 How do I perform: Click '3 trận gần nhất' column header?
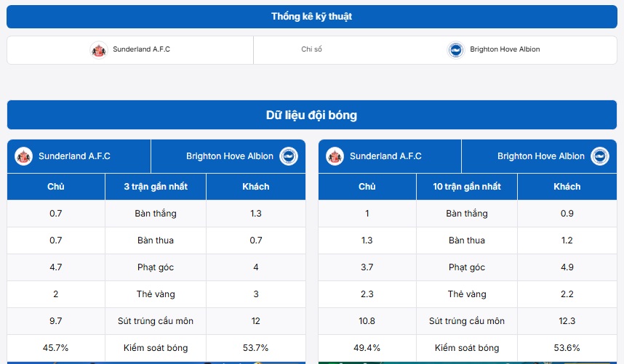pyautogui.click(x=156, y=187)
